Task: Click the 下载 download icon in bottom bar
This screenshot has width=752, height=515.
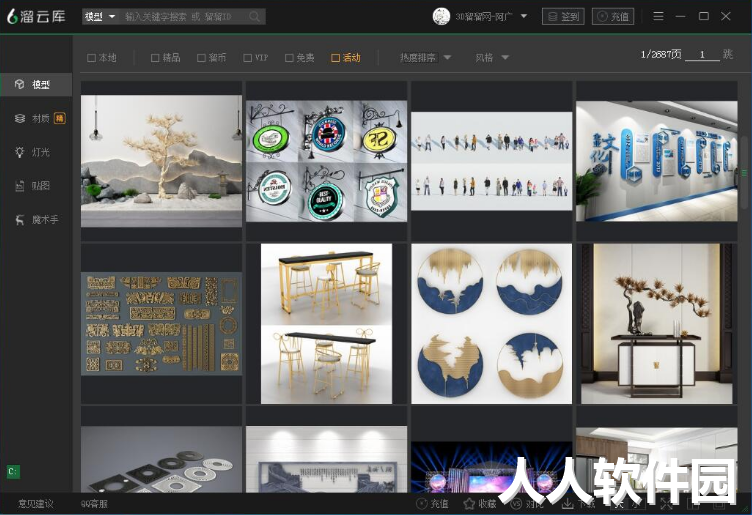Action: tap(567, 503)
